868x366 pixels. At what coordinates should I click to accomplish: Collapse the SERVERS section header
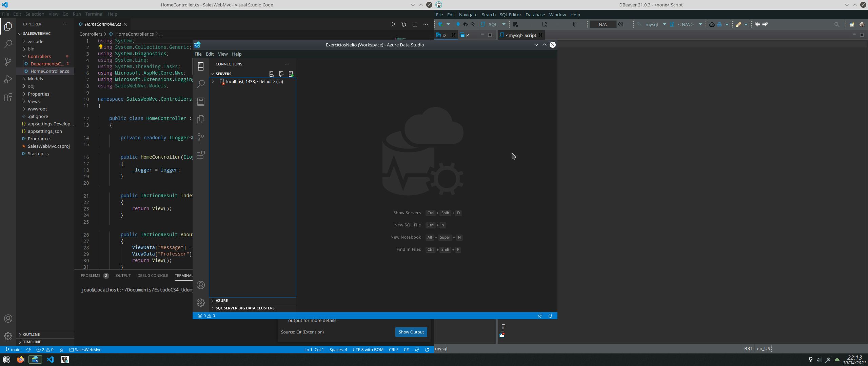click(x=223, y=74)
